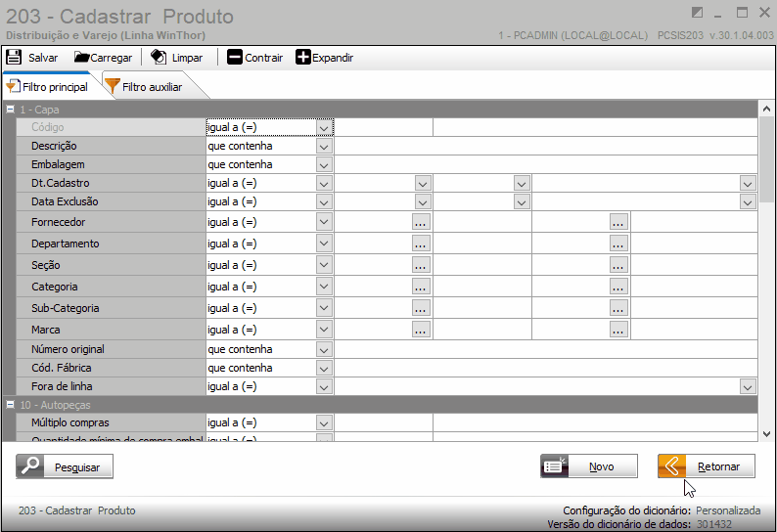Click Salvar in the toolbar
The width and height of the screenshot is (777, 532).
[31, 58]
